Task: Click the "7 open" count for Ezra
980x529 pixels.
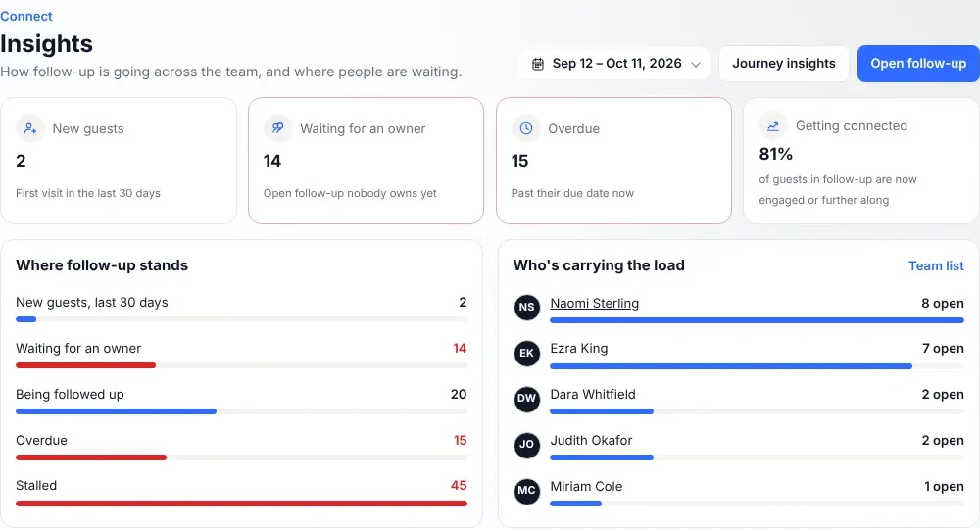Action: [x=943, y=349]
